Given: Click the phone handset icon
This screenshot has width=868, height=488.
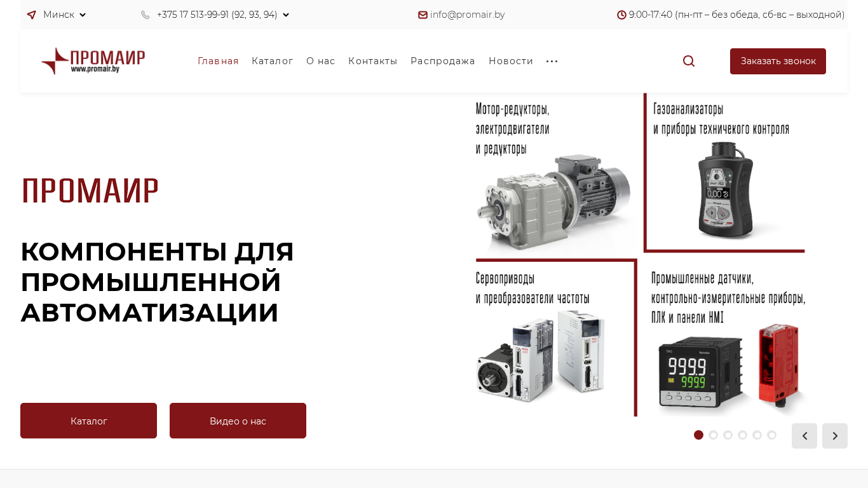Looking at the screenshot, I should [x=146, y=15].
